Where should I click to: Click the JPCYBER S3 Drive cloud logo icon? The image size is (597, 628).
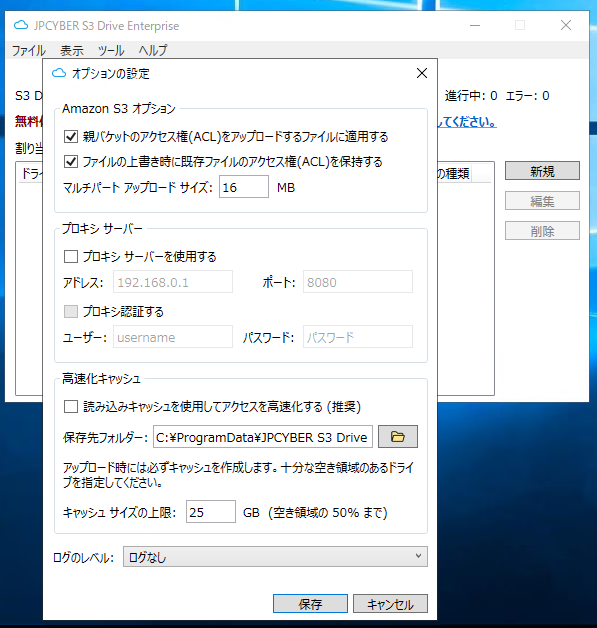[x=21, y=25]
